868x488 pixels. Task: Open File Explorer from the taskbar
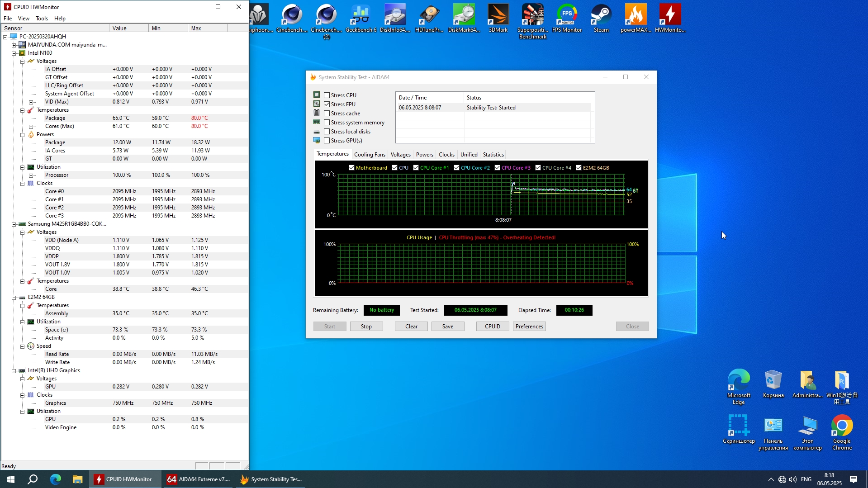point(78,479)
